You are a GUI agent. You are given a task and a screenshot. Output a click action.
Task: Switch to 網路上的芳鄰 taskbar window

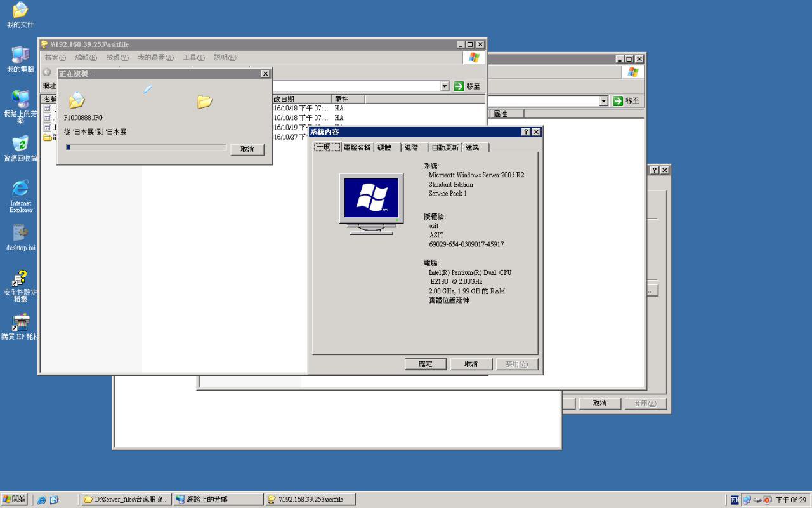pos(218,500)
